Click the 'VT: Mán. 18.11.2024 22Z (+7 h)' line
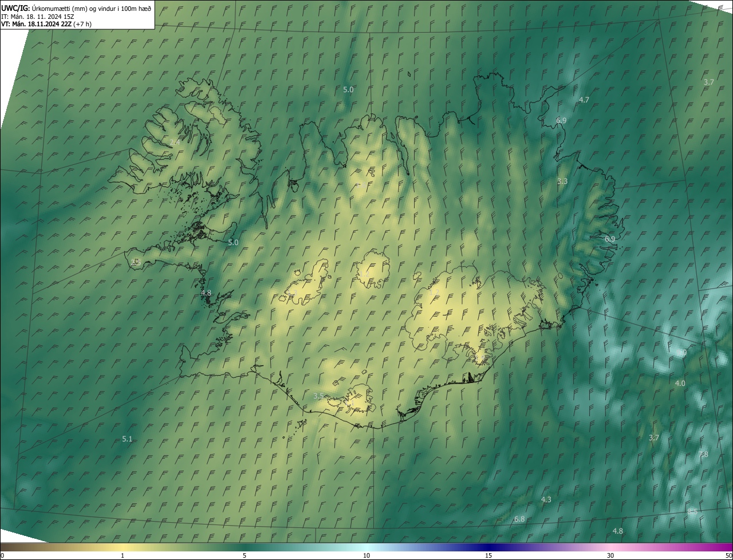The width and height of the screenshot is (733, 560). click(x=46, y=24)
